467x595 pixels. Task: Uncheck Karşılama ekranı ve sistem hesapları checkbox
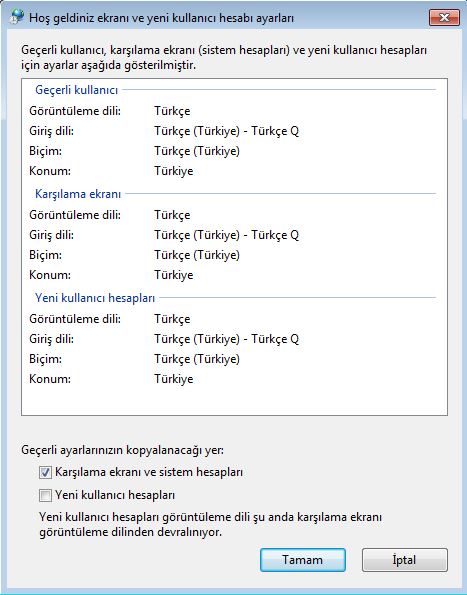46,473
